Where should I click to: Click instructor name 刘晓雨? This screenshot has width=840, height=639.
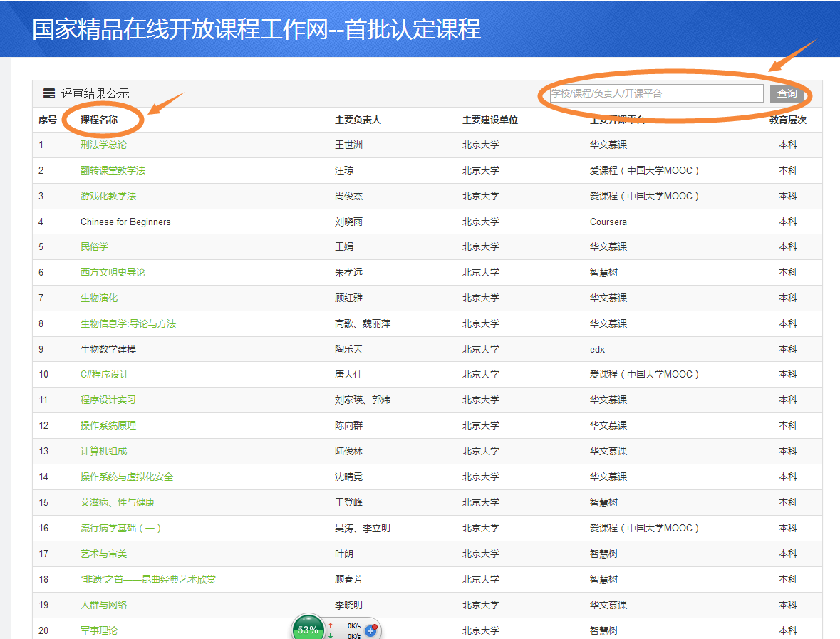(348, 222)
